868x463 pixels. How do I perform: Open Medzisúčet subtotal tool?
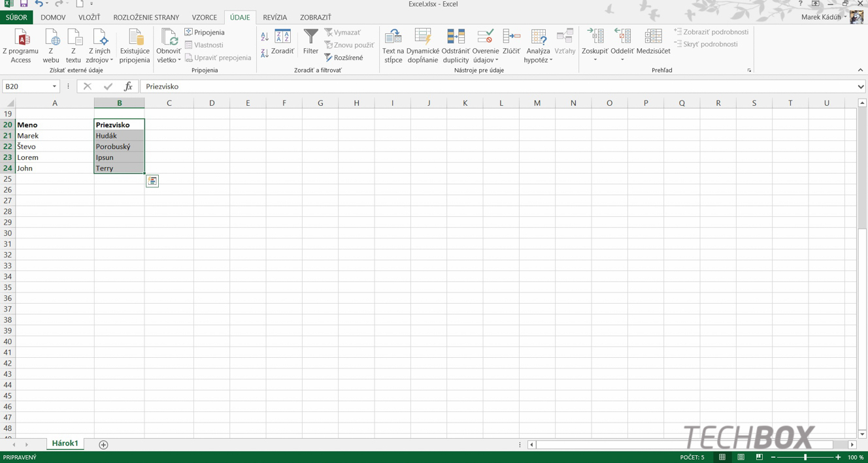(653, 42)
